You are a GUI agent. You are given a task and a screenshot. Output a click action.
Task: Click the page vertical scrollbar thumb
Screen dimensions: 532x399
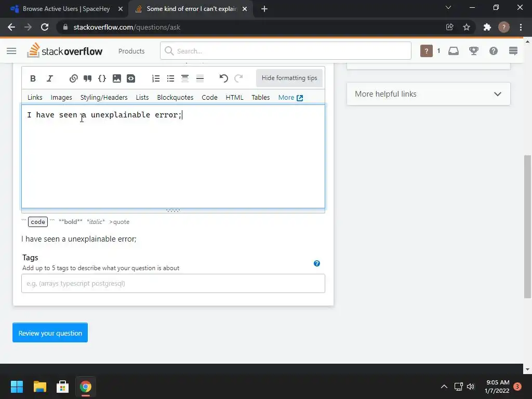tap(527, 227)
